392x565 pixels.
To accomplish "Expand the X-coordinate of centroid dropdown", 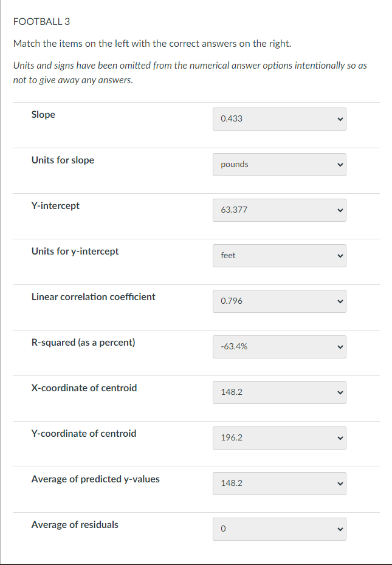I will pyautogui.click(x=279, y=392).
